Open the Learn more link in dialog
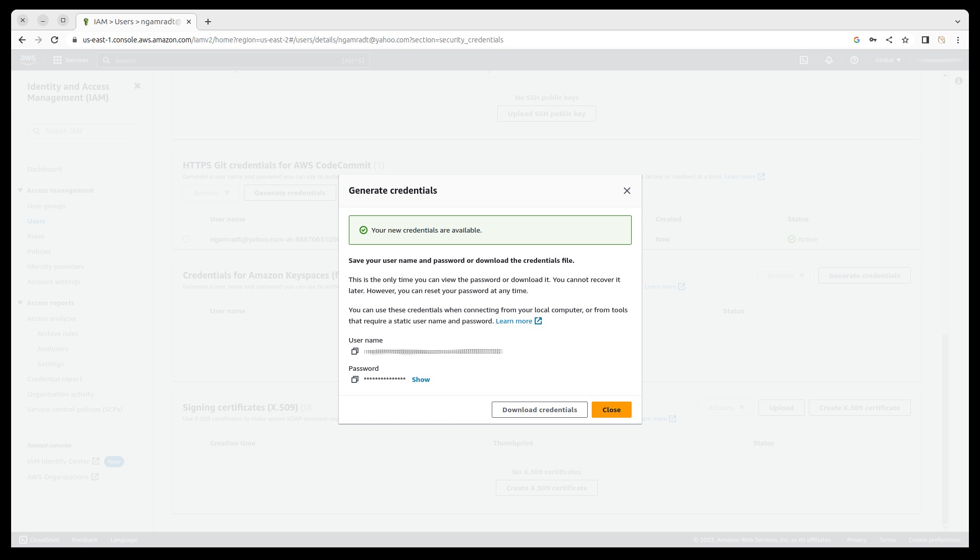980x560 pixels. [x=519, y=321]
